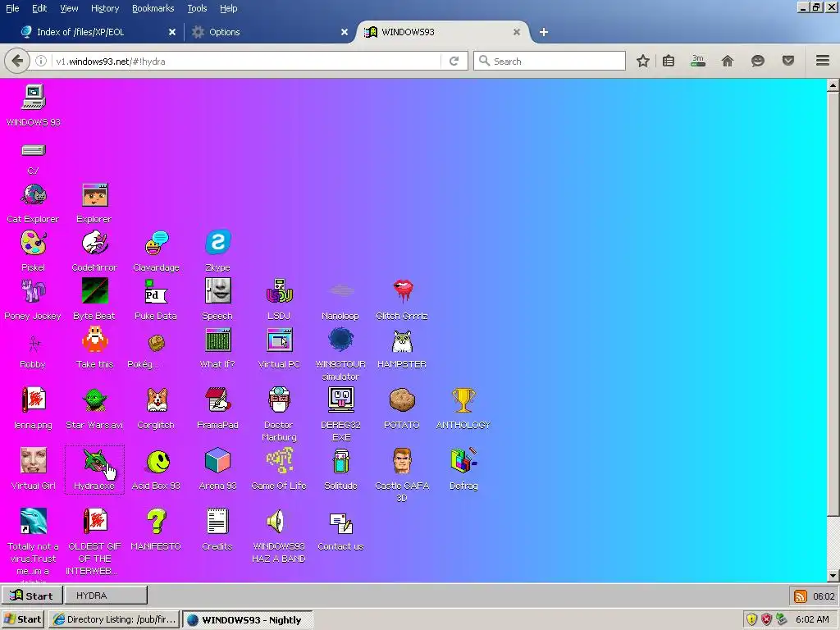This screenshot has width=840, height=630.
Task: Open a new browser tab
Action: click(544, 32)
